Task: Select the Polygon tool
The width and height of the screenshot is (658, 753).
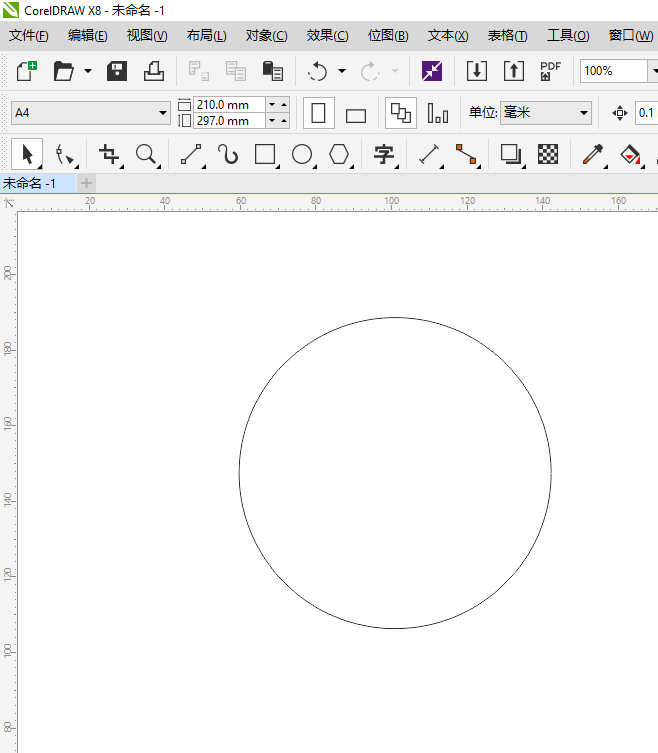Action: (x=340, y=154)
